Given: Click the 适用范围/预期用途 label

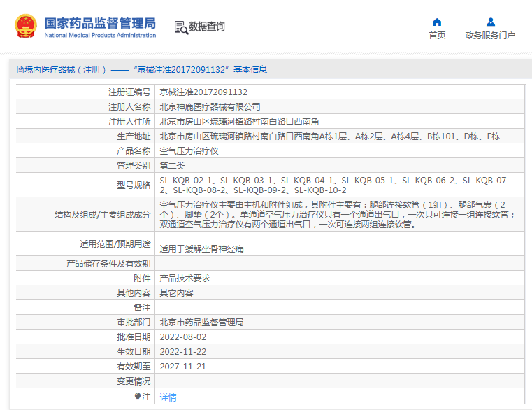Looking at the screenshot, I should (x=115, y=244).
